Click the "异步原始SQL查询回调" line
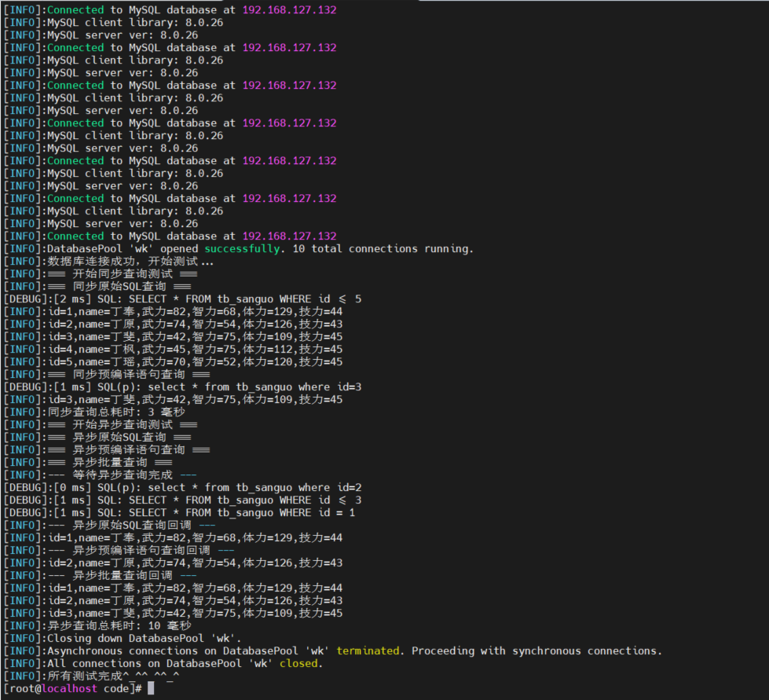 (x=110, y=526)
